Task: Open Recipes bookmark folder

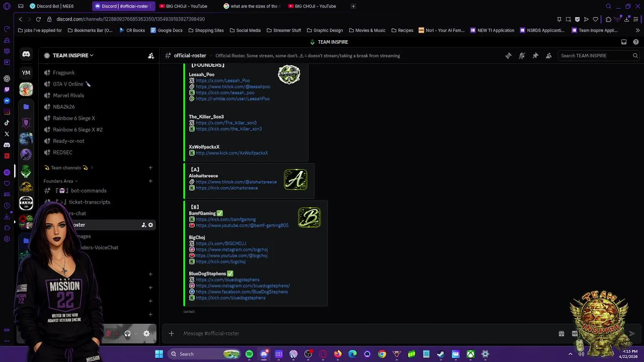Action: click(402, 31)
